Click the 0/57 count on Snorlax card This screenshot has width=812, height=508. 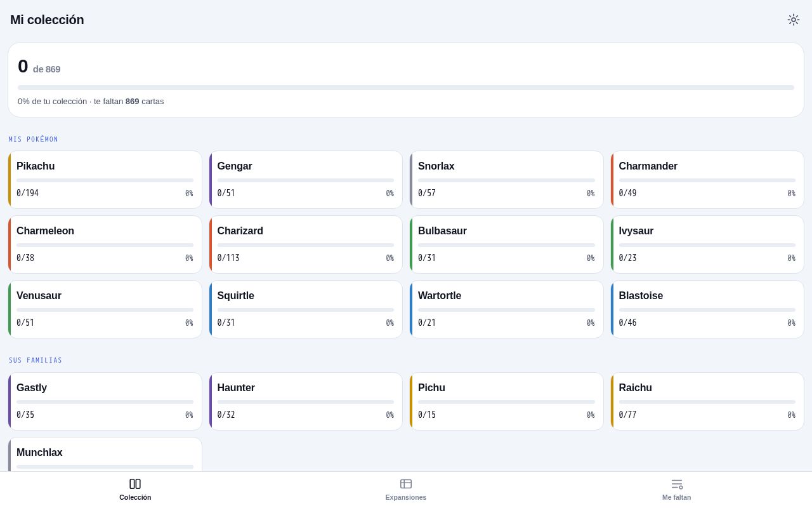[x=427, y=194]
